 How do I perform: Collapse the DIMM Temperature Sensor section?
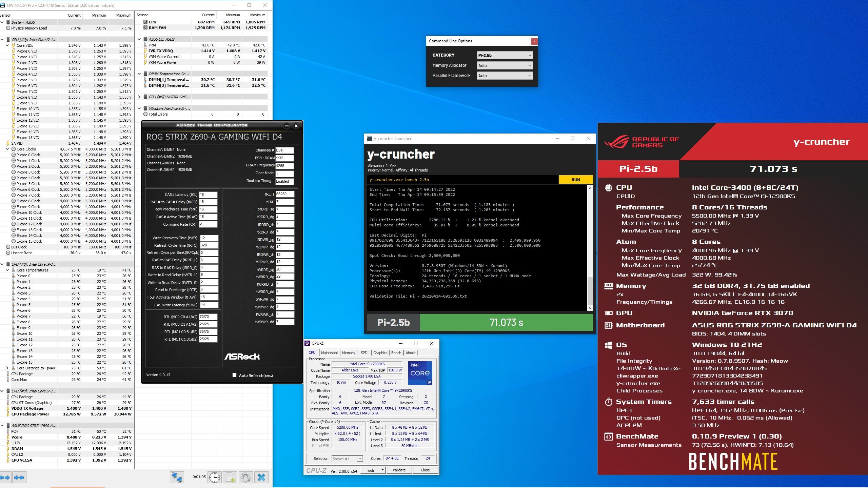click(139, 74)
